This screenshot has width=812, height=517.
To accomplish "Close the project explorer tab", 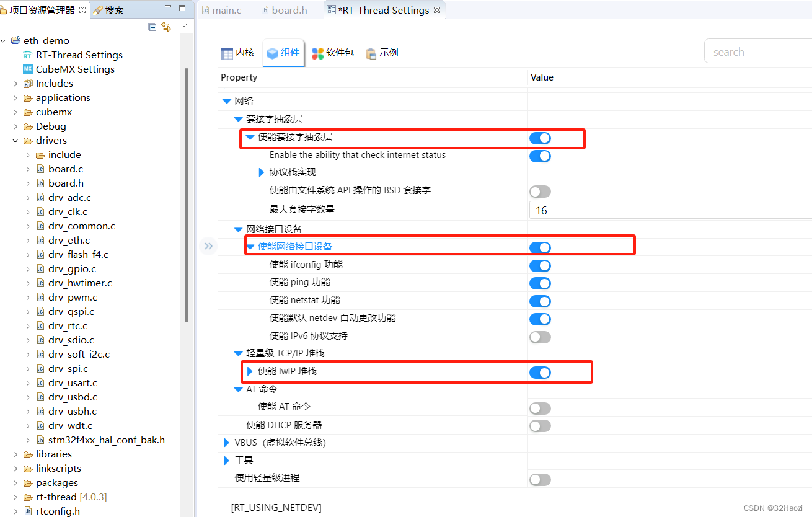I will [x=82, y=10].
